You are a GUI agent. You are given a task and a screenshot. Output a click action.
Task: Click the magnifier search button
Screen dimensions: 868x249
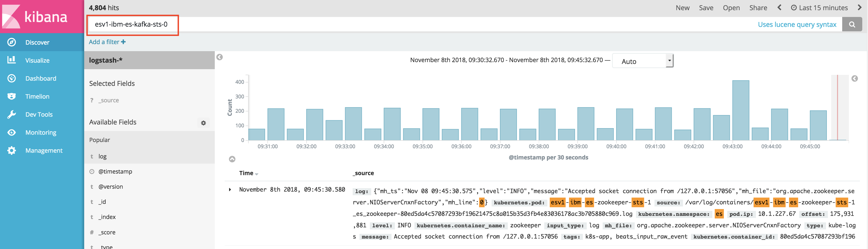coord(852,24)
